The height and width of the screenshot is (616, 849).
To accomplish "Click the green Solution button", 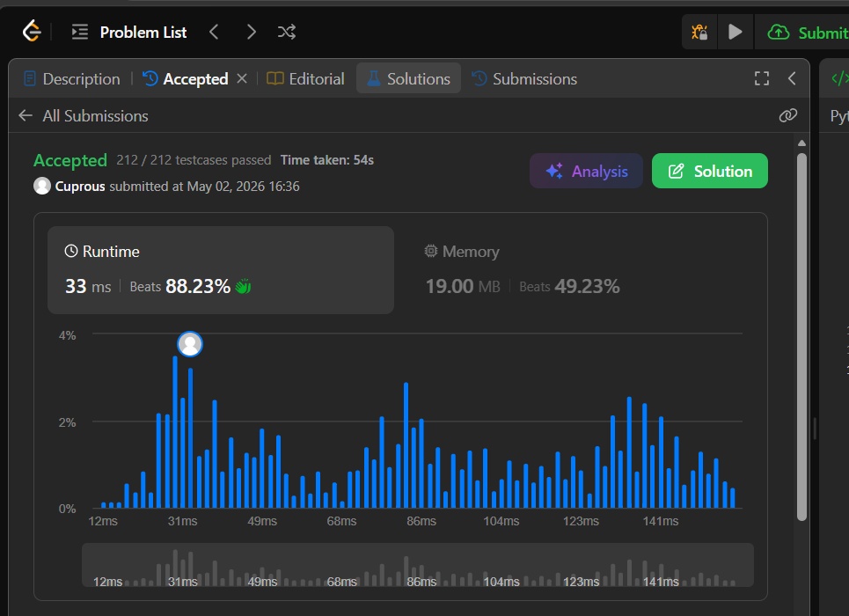I will 710,172.
